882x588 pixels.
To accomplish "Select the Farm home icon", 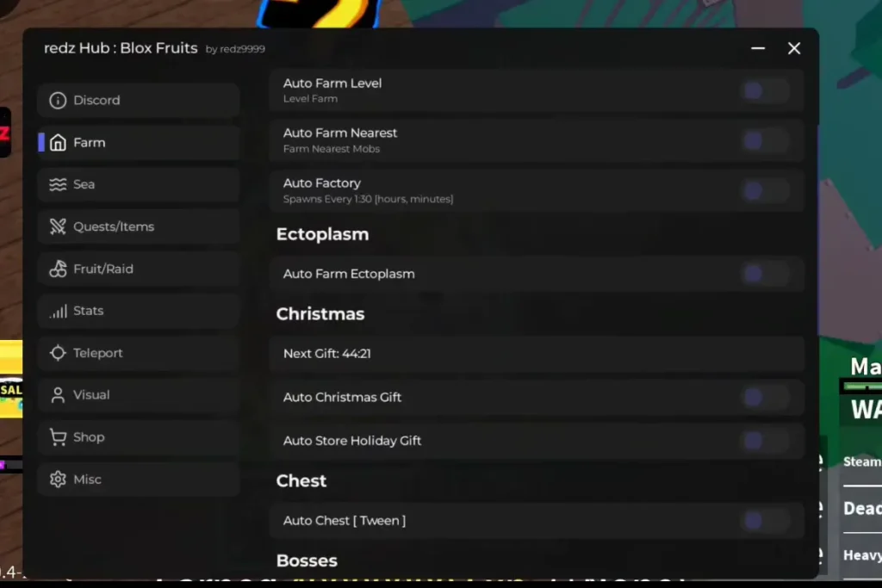I will tap(58, 142).
